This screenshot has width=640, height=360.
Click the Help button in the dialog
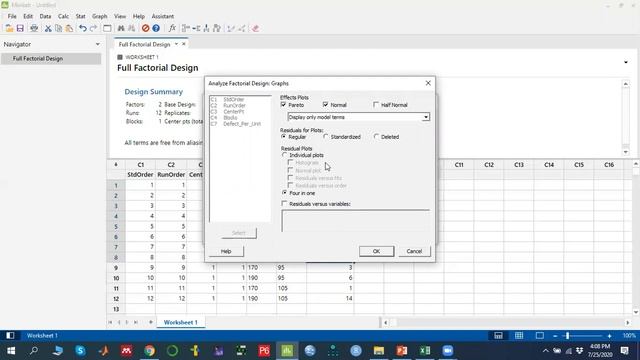click(226, 251)
